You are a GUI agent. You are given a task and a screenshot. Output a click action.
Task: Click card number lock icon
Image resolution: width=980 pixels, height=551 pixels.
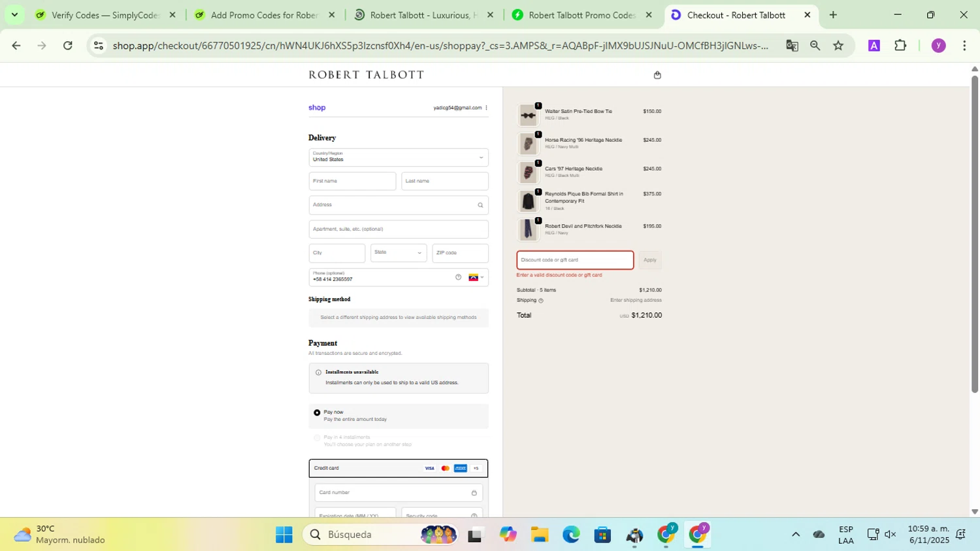(x=474, y=493)
